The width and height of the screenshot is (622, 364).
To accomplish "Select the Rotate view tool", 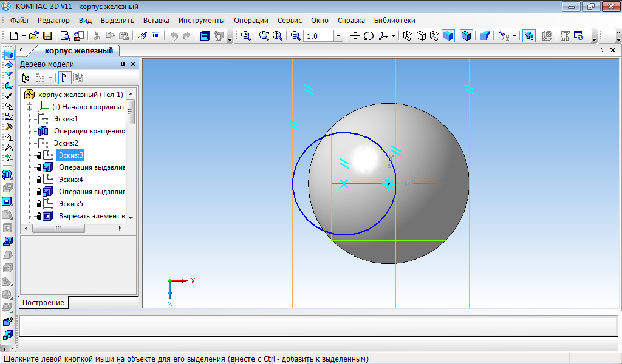I will (x=369, y=36).
